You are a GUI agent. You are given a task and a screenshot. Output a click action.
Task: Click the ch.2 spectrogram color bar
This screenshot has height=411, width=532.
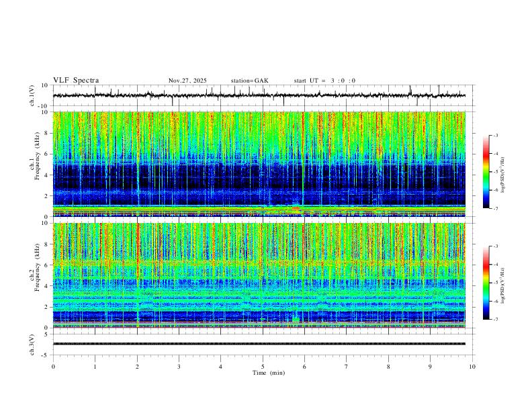486,283
